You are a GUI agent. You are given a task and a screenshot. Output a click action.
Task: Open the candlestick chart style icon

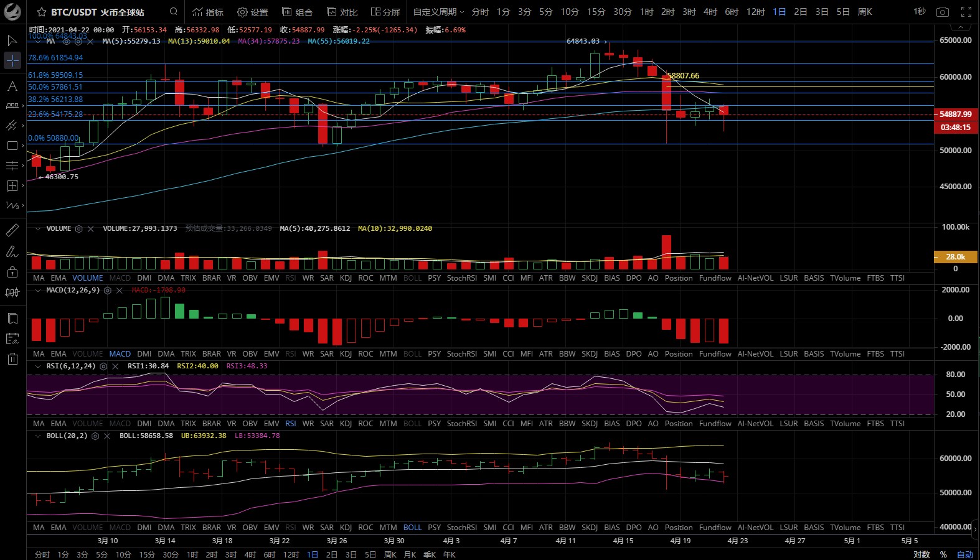[12, 292]
